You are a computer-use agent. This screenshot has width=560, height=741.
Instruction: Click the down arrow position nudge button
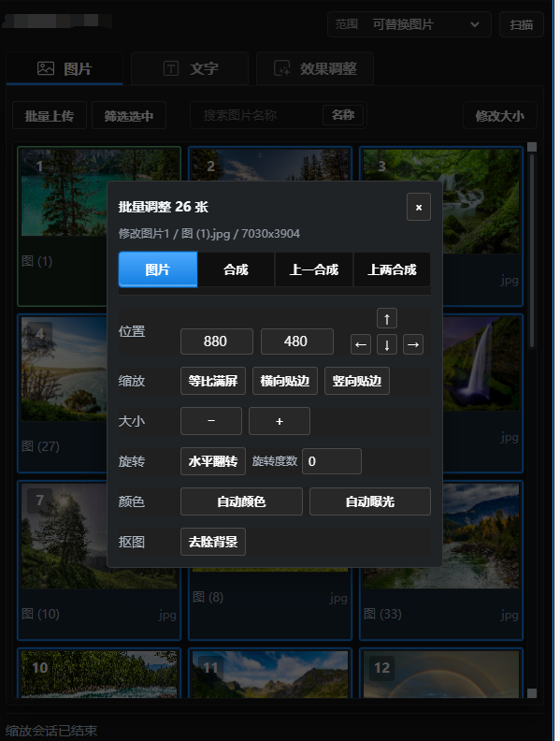tap(387, 344)
